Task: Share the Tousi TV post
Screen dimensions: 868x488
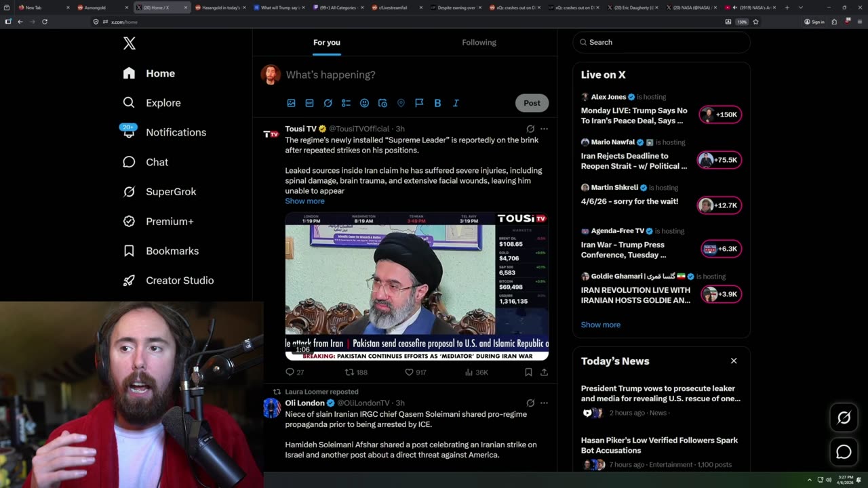Action: point(544,372)
